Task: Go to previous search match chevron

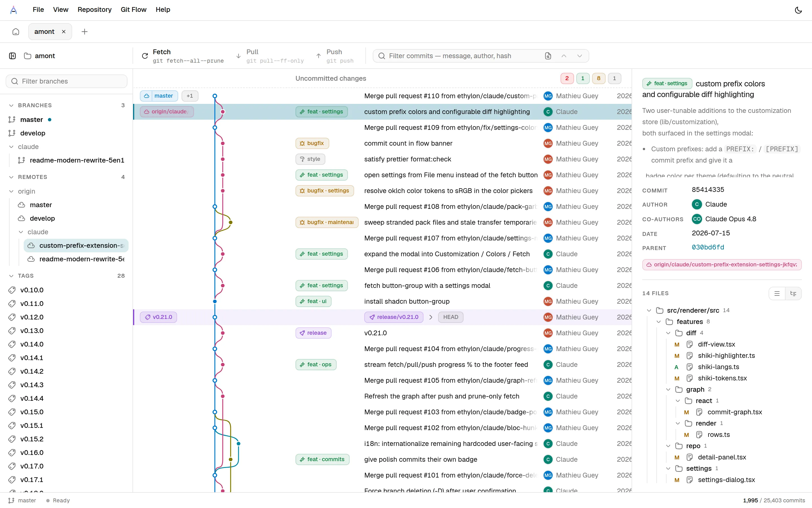Action: tap(564, 56)
